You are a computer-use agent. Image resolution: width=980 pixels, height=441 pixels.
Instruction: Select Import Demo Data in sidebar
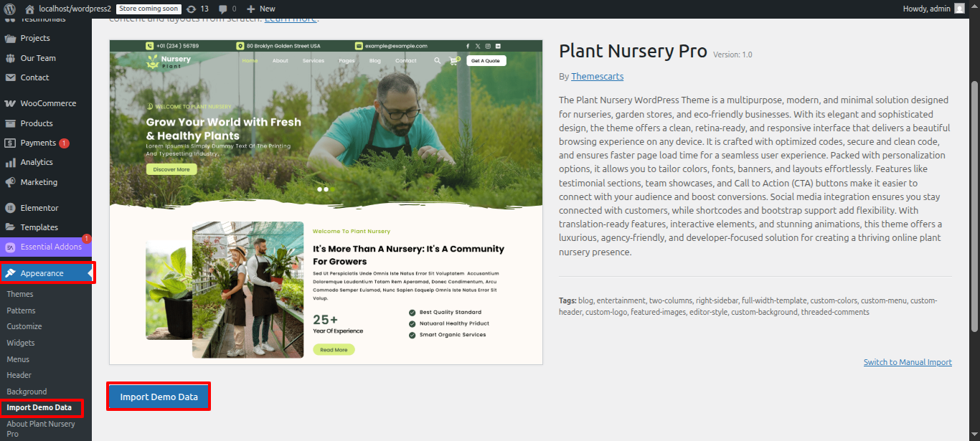[39, 407]
